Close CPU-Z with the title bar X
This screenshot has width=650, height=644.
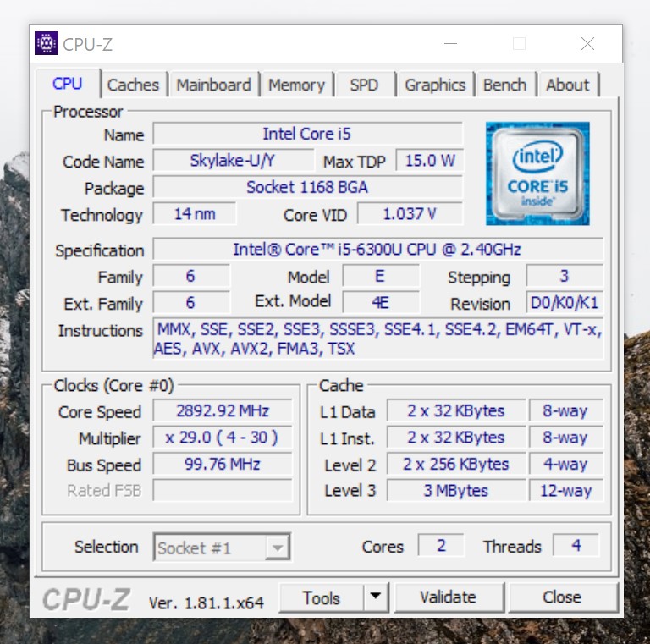[587, 43]
